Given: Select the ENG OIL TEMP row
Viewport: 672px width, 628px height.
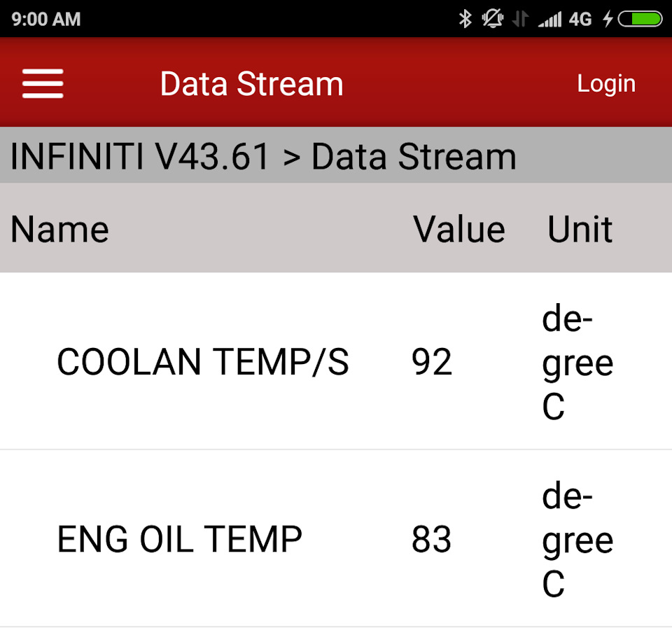Looking at the screenshot, I should point(336,538).
